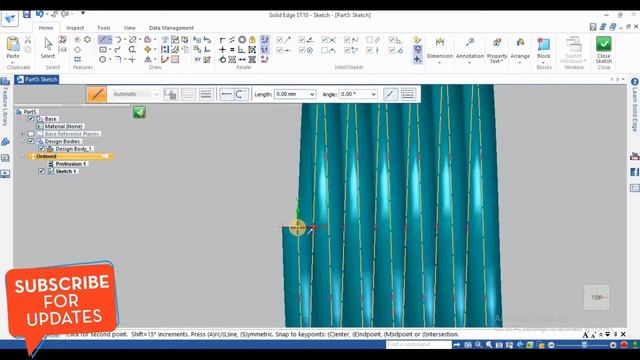Switch to the Home ribbon tab
Viewport: 640px width, 360px height.
(46, 28)
